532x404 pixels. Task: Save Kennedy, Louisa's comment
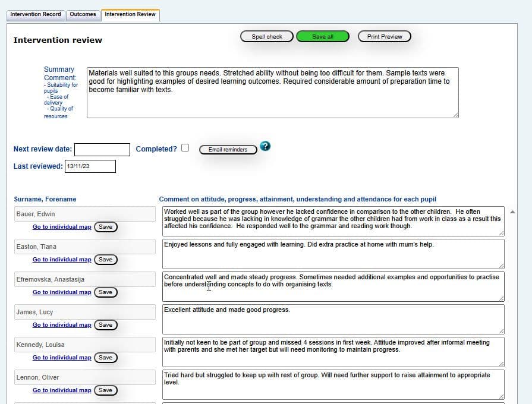106,357
